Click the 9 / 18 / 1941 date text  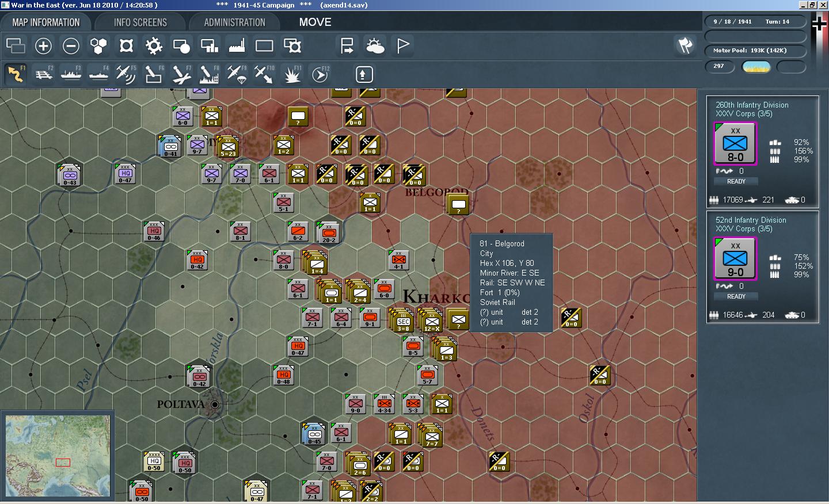(x=732, y=22)
